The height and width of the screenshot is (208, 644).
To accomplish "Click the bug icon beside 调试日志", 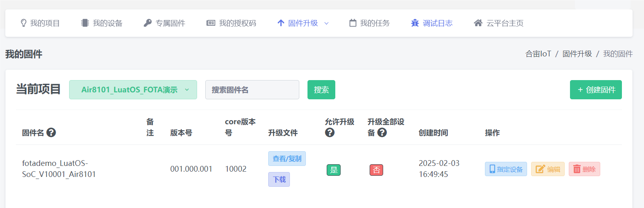I will coord(415,23).
